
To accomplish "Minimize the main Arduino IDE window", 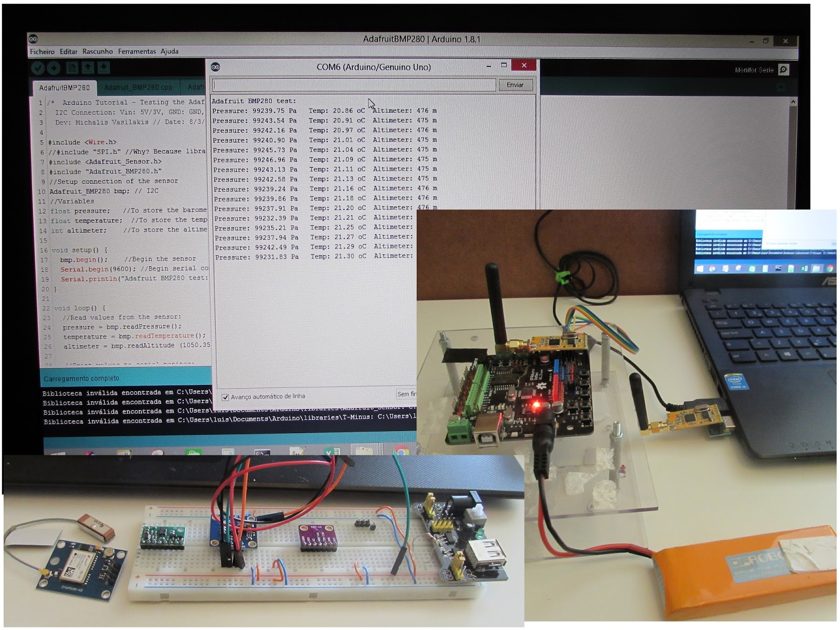I will pyautogui.click(x=752, y=41).
